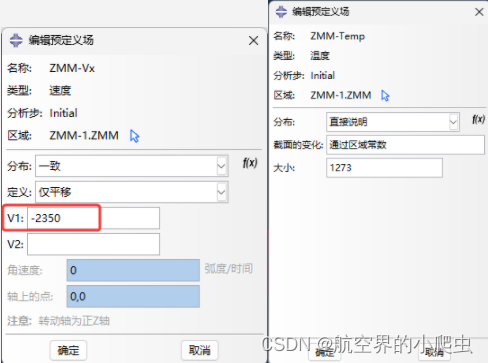Click the type text 温度
The image size is (488, 363).
click(320, 55)
